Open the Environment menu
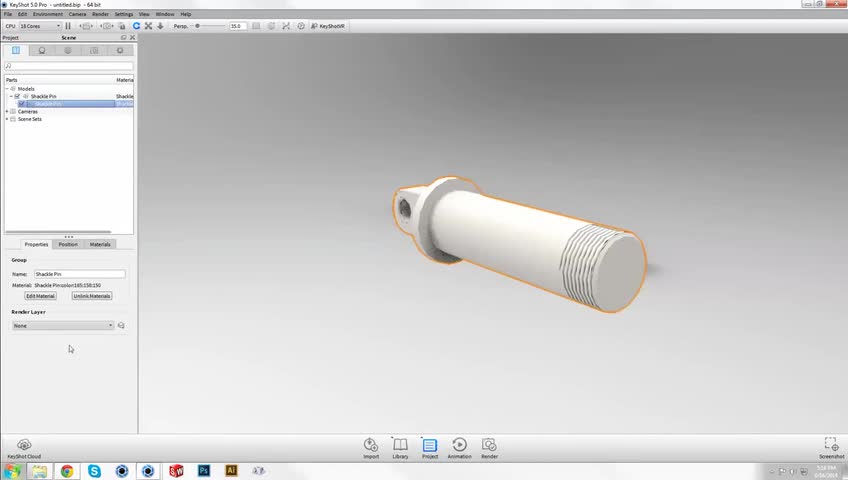848x480 pixels. (48, 14)
